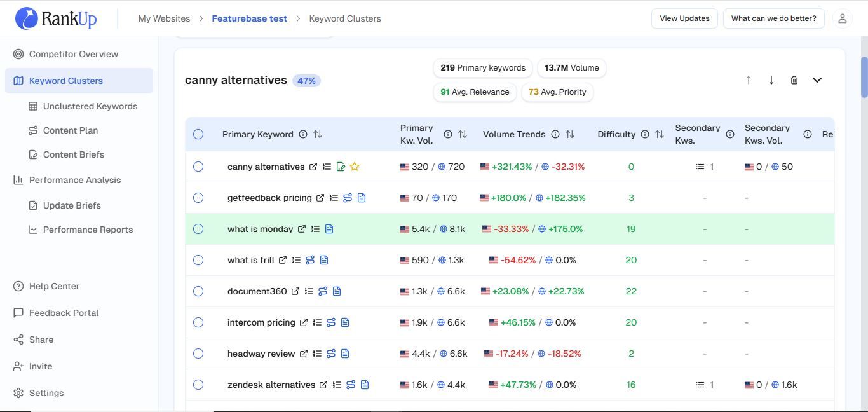Sort by the Primary Keyword column arrows
The image size is (868, 412).
[x=318, y=134]
